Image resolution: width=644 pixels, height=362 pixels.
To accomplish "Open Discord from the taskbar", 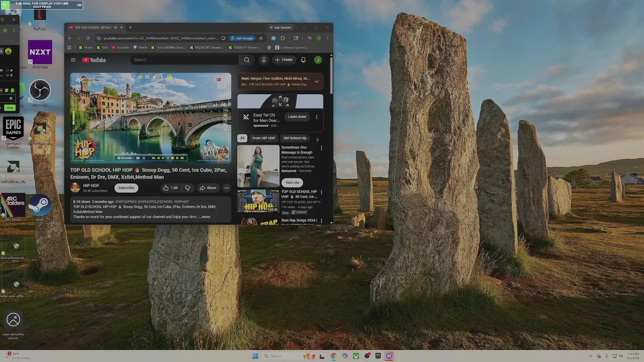I will pyautogui.click(x=389, y=356).
